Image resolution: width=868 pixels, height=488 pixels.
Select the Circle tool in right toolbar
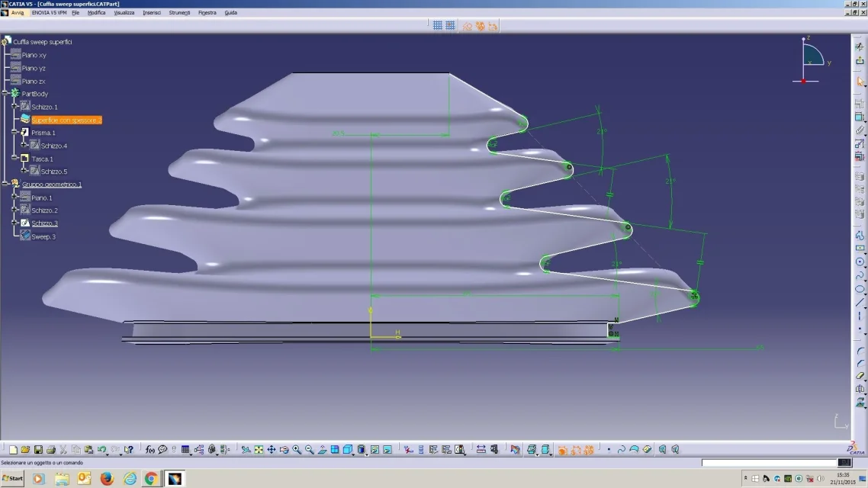click(860, 262)
